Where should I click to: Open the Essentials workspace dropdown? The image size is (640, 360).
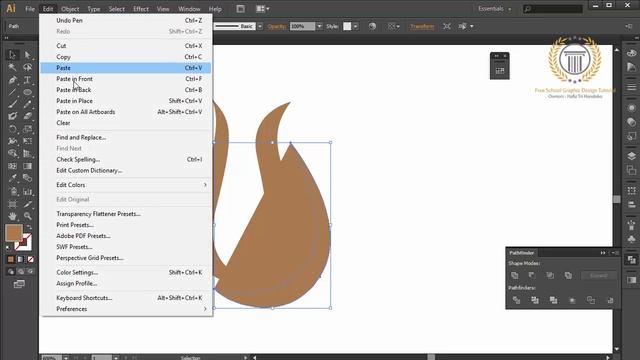pyautogui.click(x=494, y=9)
